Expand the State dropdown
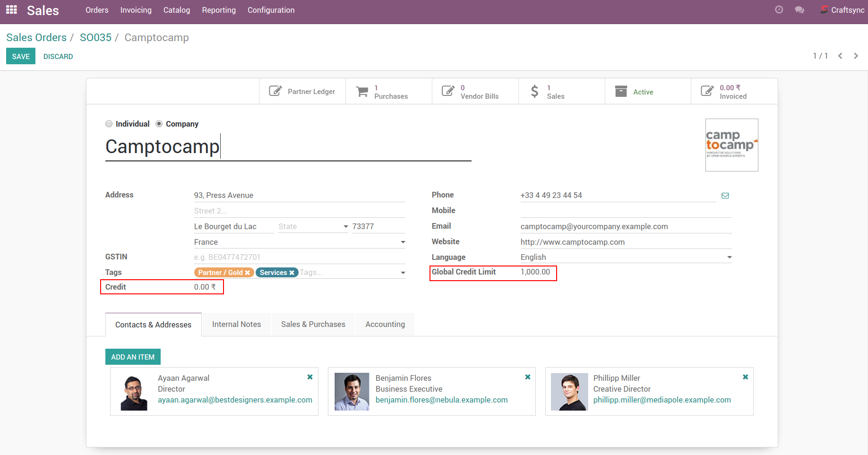Screen dimensions: 868x455 click(x=345, y=227)
